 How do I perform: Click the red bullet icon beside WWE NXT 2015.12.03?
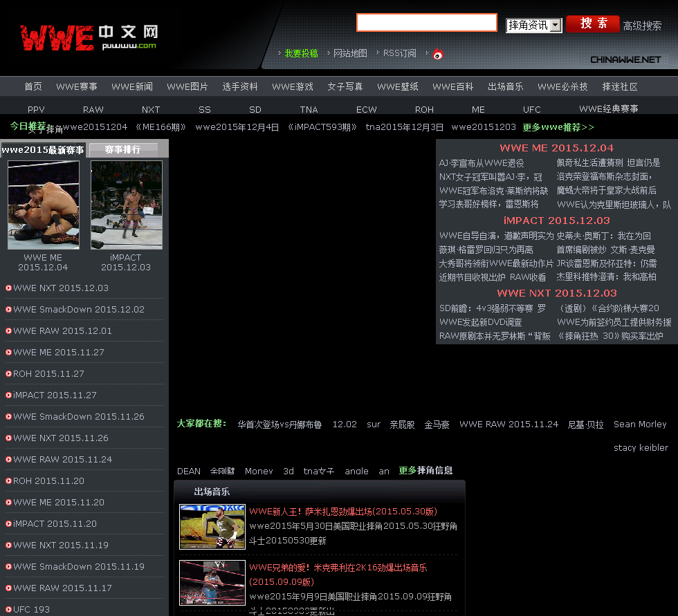(8, 288)
